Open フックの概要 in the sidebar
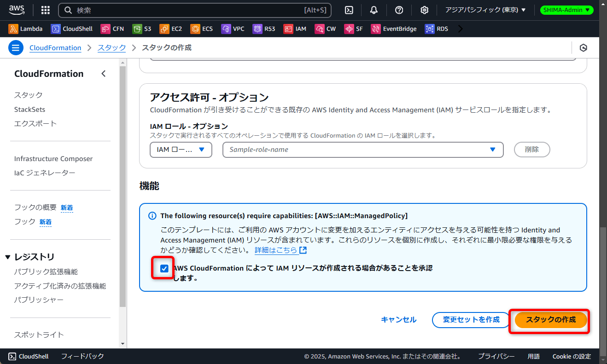The height and width of the screenshot is (364, 607). pos(35,207)
